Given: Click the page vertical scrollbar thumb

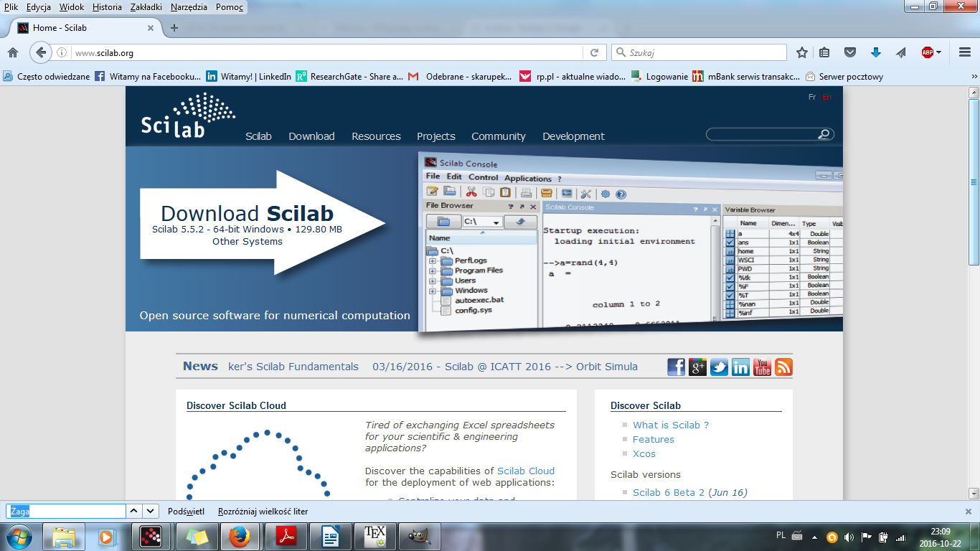Looking at the screenshot, I should [974, 182].
